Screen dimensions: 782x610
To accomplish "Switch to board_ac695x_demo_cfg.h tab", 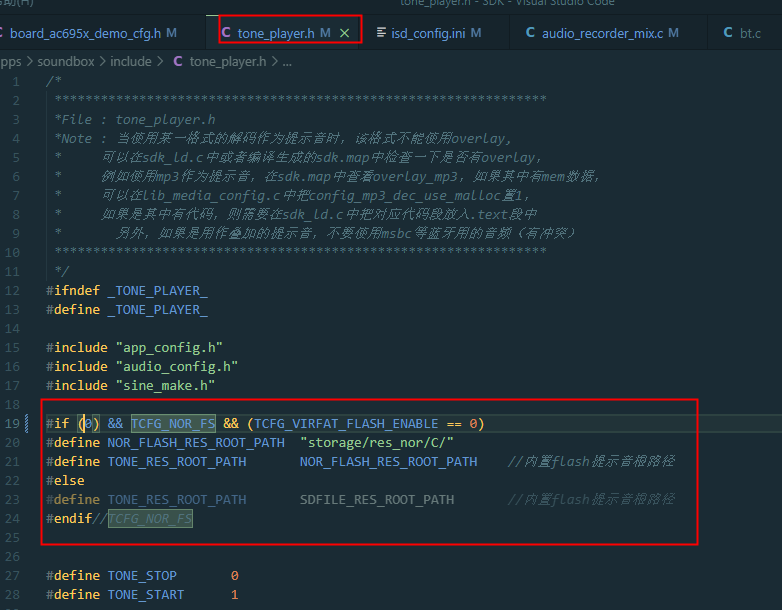I will 95,33.
